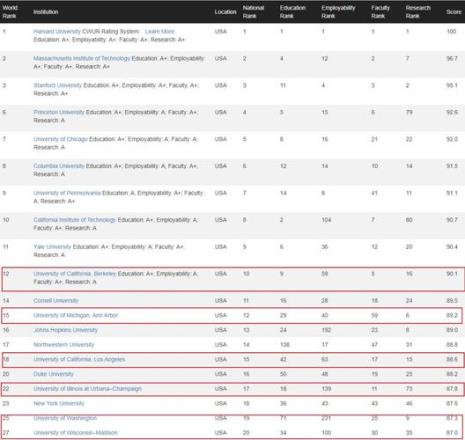Open the Columbia University link
The image size is (465, 440).
point(59,166)
